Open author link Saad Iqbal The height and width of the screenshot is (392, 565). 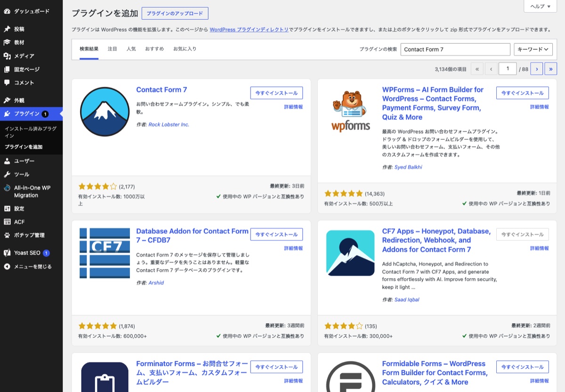click(x=407, y=300)
